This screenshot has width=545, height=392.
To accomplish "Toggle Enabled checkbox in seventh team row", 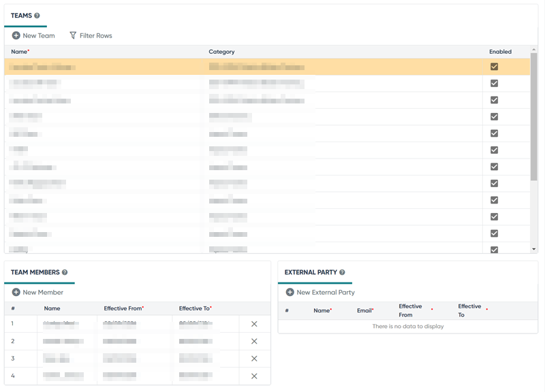I will click(x=494, y=166).
